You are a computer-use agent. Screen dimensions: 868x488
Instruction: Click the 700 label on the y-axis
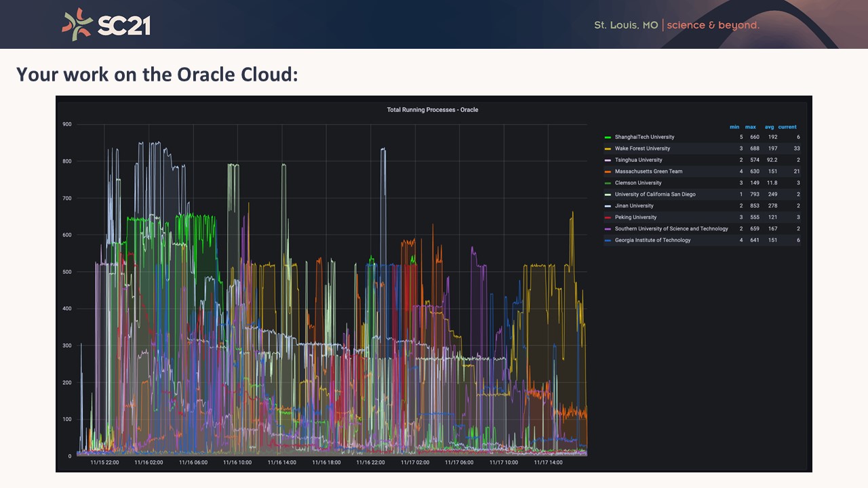pos(67,199)
